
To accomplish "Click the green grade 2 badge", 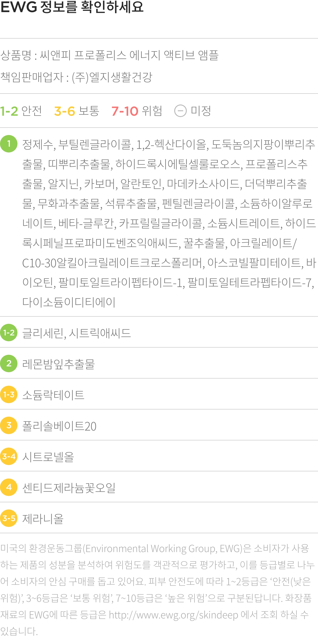I will tap(9, 363).
